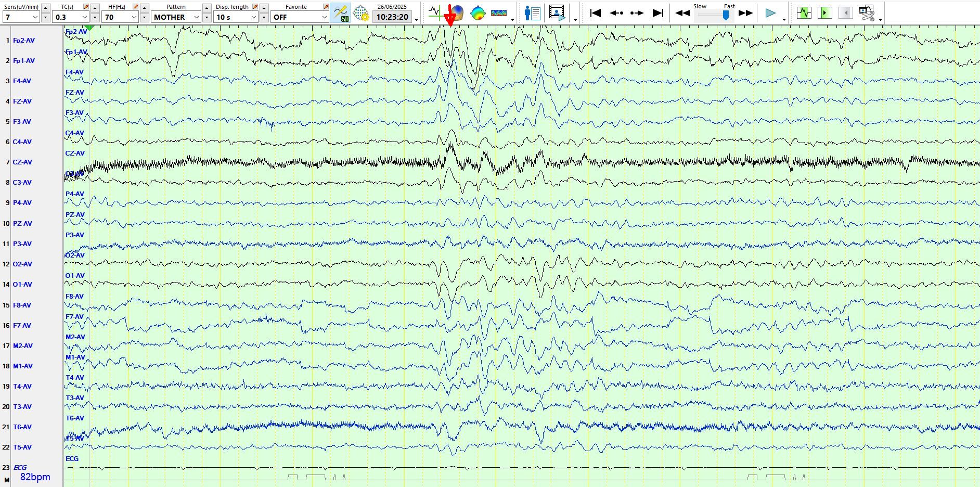Click the TC(s) down stepper arrow

tap(95, 17)
